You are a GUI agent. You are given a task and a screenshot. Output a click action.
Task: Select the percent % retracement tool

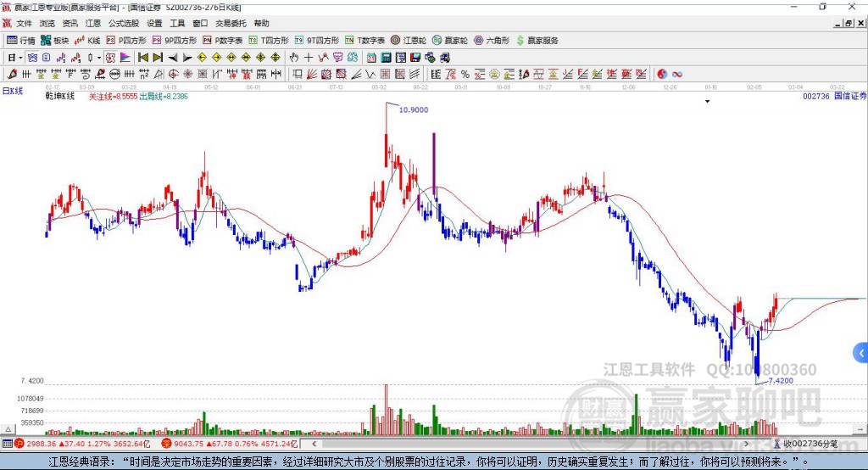coord(465,74)
